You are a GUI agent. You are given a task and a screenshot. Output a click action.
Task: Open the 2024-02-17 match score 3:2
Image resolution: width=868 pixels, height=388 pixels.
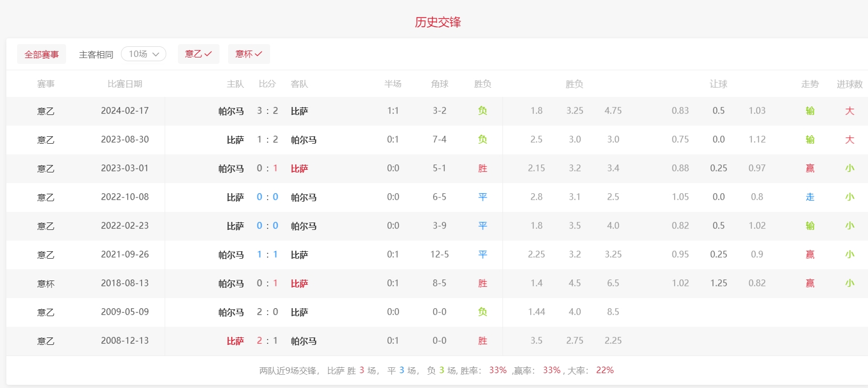267,111
